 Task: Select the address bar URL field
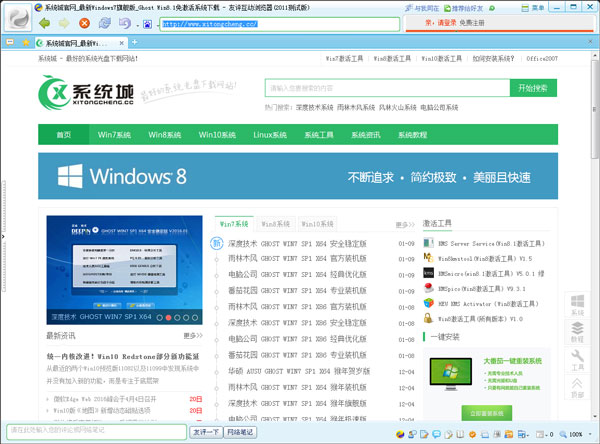coord(280,24)
